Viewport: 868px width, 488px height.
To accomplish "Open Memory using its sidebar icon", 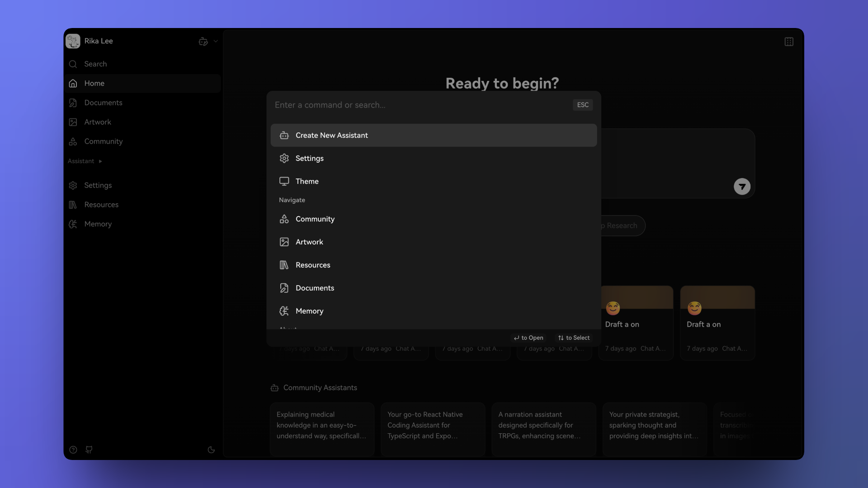I will 73,224.
